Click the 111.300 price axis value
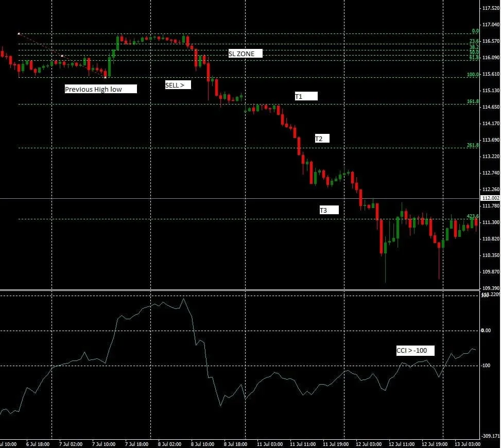This screenshot has width=501, height=448. tap(491, 222)
